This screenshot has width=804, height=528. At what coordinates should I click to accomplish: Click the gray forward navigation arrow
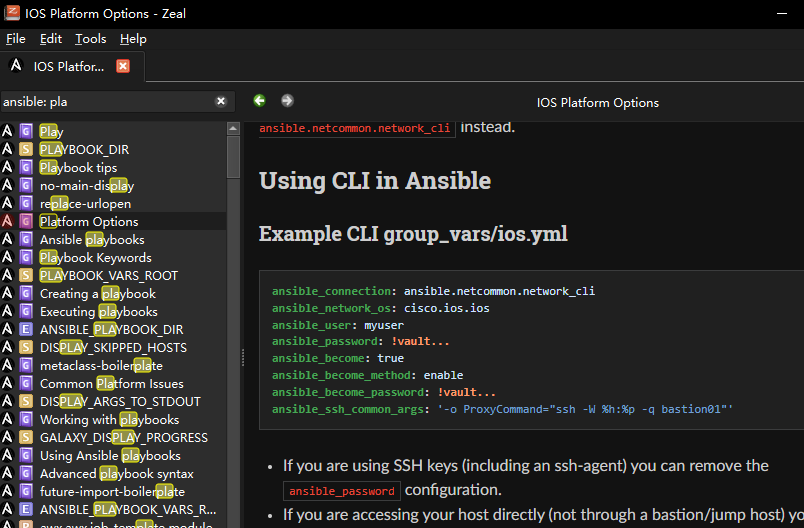point(287,100)
